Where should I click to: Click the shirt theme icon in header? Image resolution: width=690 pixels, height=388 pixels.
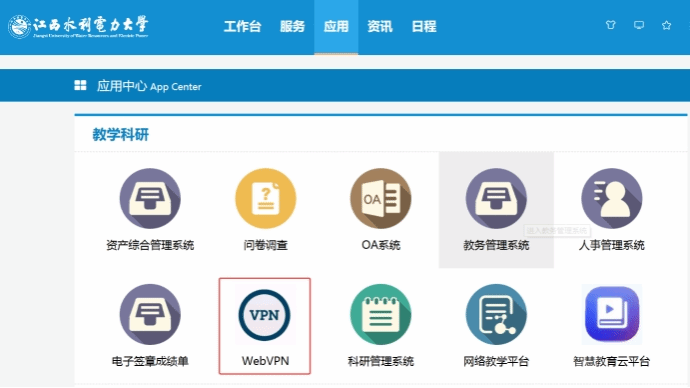point(610,25)
